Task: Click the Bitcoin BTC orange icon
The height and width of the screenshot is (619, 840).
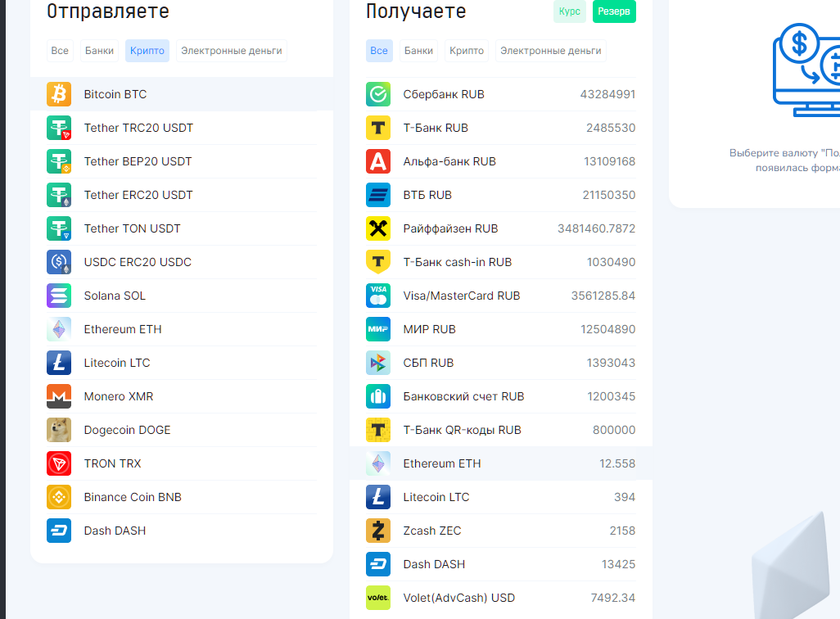Action: point(59,94)
